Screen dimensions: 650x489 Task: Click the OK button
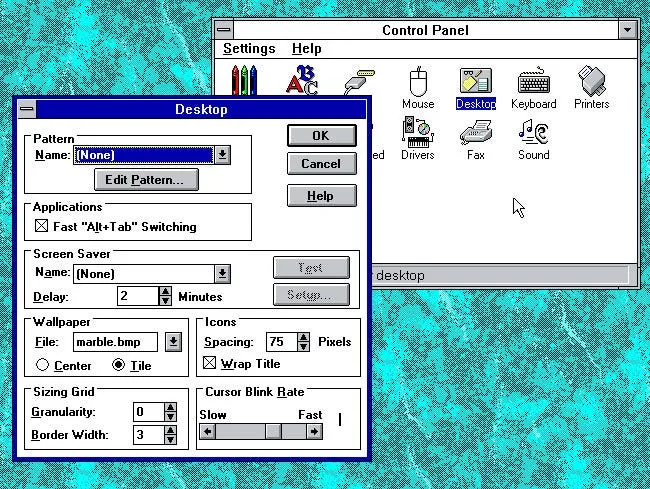click(x=320, y=136)
